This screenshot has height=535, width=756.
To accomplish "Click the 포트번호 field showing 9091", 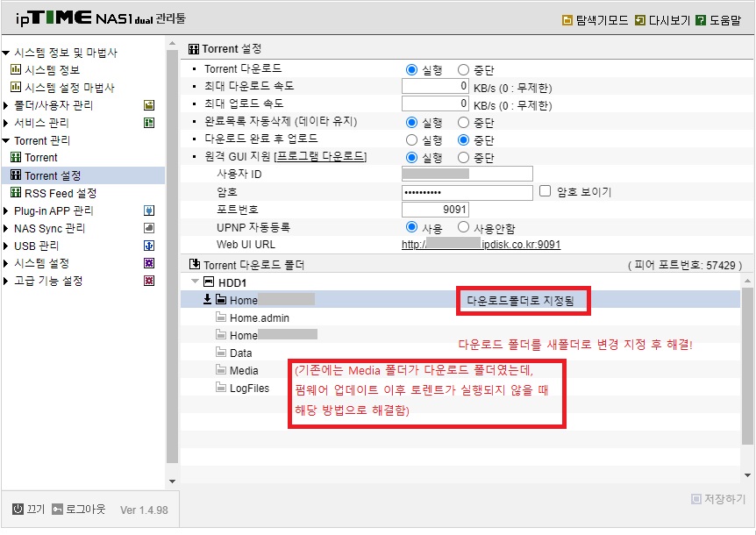I will tap(435, 210).
